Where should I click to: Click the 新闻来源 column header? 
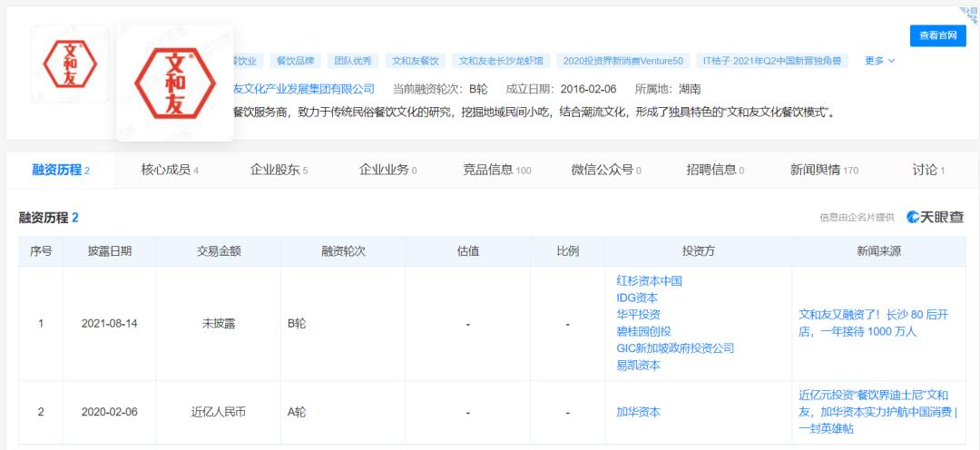pyautogui.click(x=878, y=251)
